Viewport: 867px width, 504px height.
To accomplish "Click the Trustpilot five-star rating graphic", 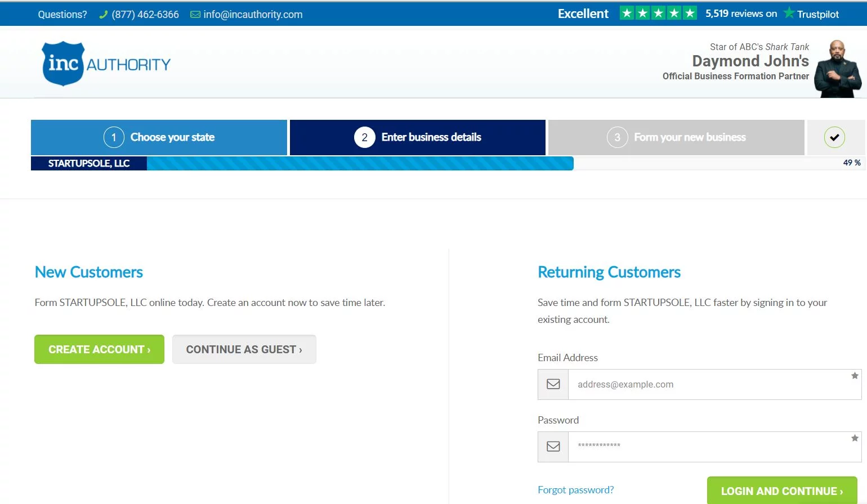I will (658, 13).
